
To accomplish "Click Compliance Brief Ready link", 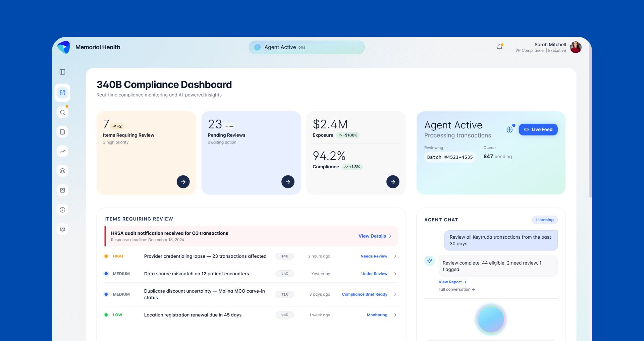I will (x=365, y=294).
